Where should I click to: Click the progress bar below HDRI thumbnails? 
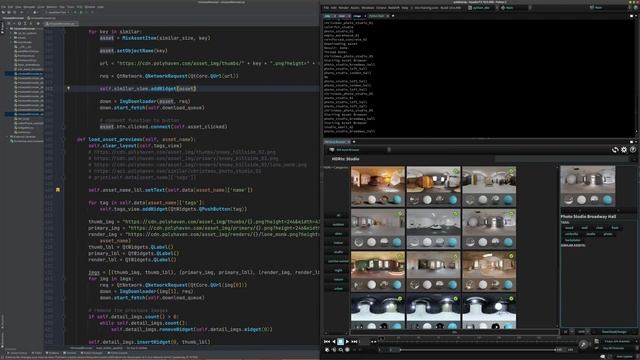click(454, 332)
